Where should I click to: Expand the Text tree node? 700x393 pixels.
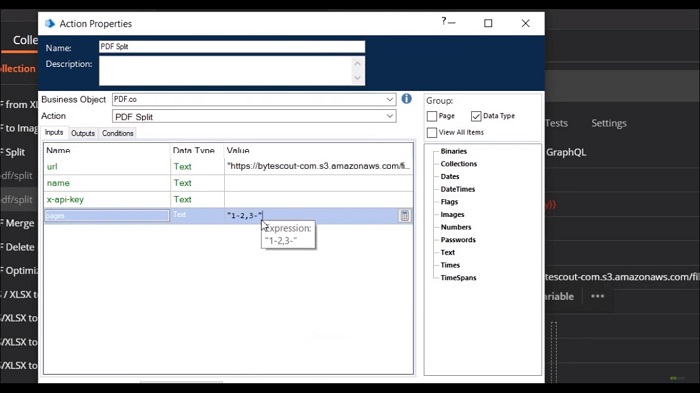447,252
